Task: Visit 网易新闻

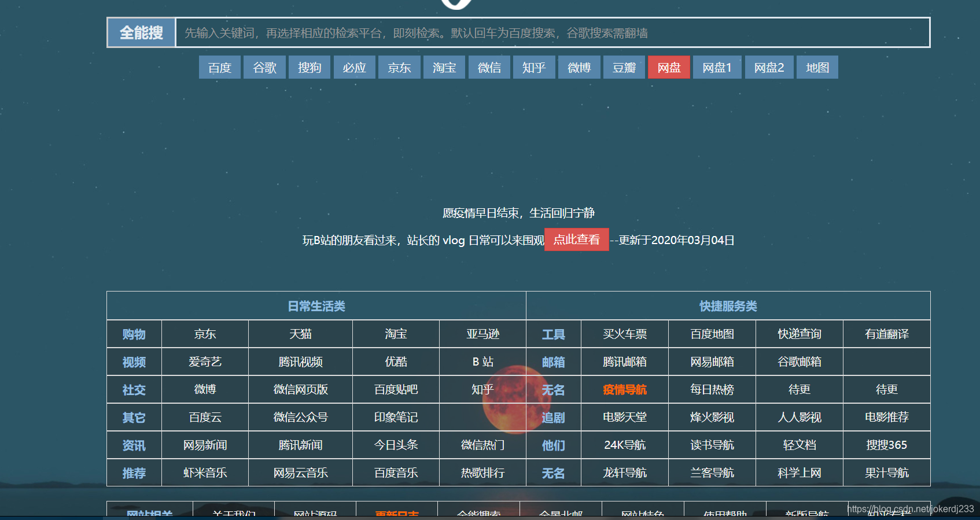Action: tap(205, 445)
